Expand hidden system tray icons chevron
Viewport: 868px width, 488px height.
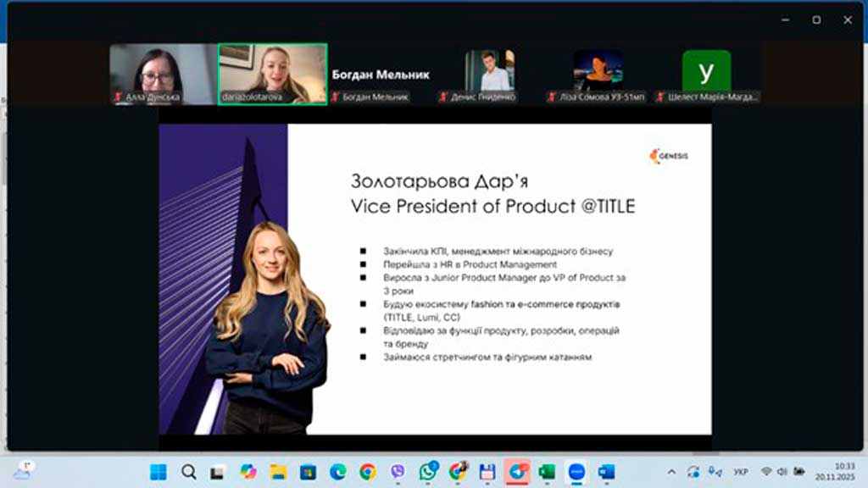tap(671, 472)
